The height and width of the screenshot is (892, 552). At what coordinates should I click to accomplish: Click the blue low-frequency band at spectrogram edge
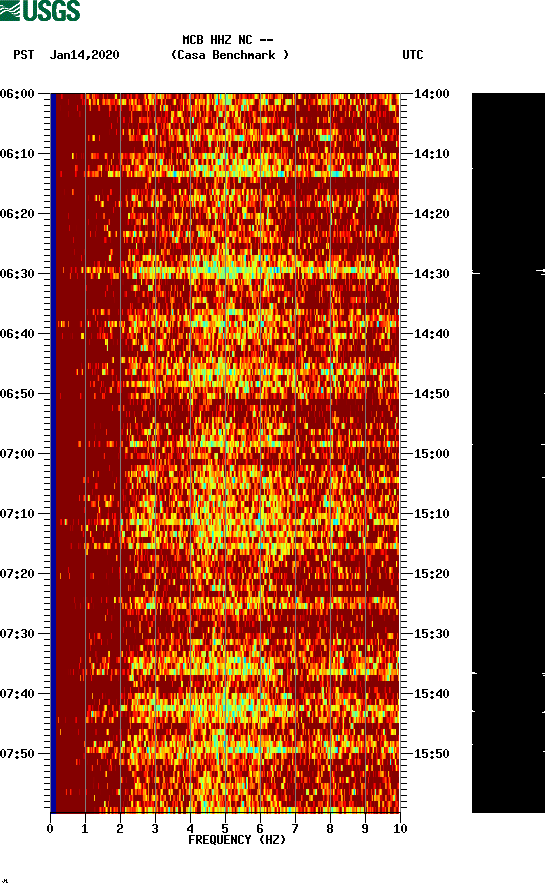[x=53, y=453]
